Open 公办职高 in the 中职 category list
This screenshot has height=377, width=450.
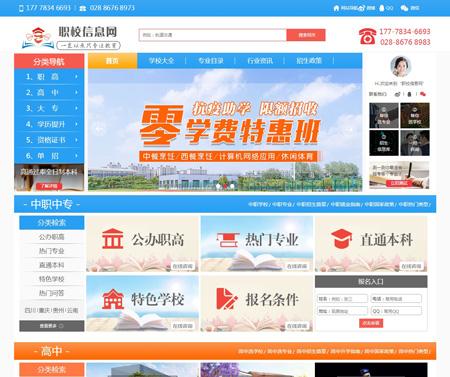click(x=52, y=237)
